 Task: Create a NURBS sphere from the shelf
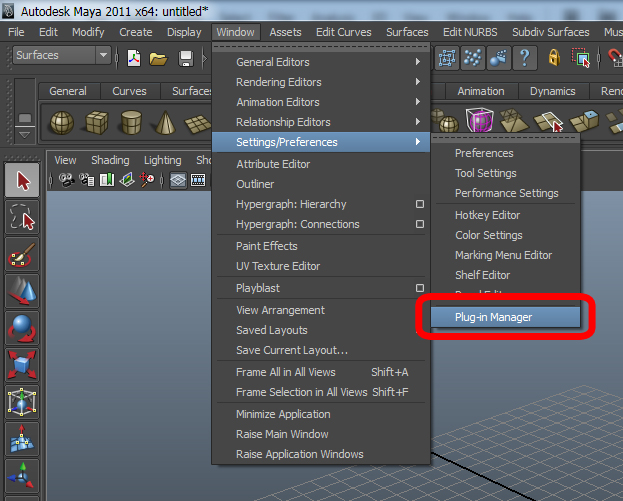pos(61,122)
